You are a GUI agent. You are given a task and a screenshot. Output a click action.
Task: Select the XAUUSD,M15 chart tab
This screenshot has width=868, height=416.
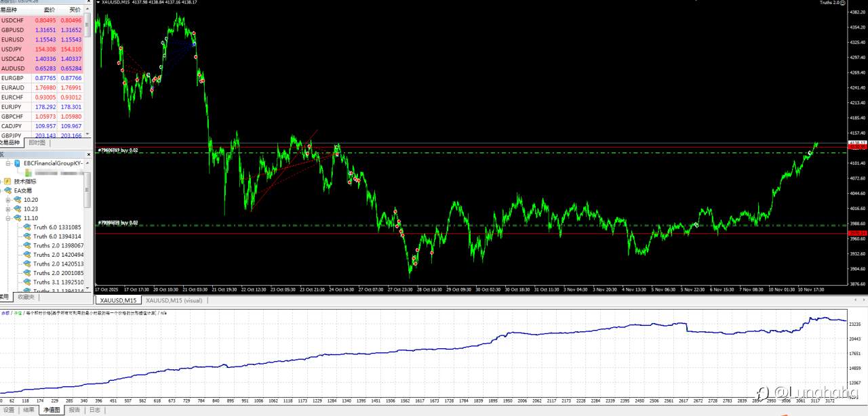[x=118, y=300]
